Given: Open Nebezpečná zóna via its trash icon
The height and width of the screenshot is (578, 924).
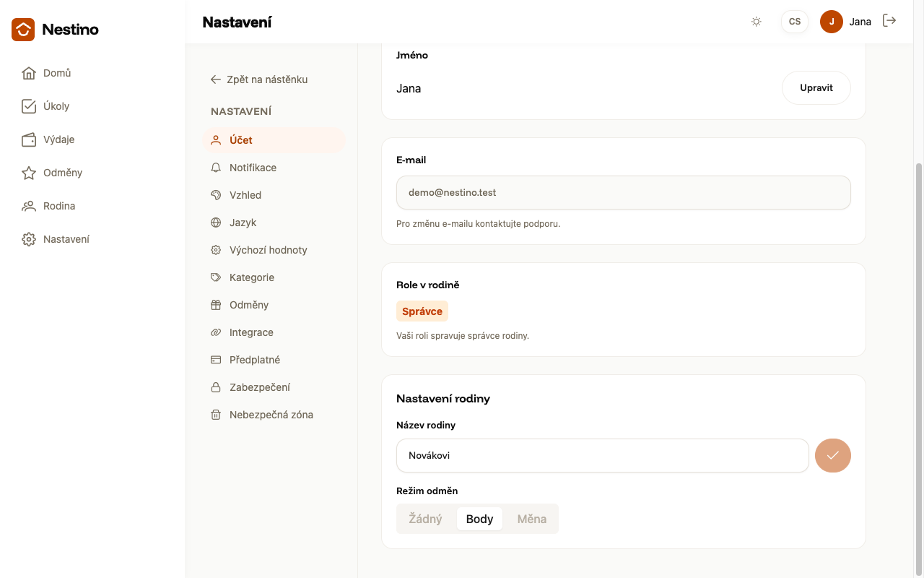Looking at the screenshot, I should coord(215,415).
